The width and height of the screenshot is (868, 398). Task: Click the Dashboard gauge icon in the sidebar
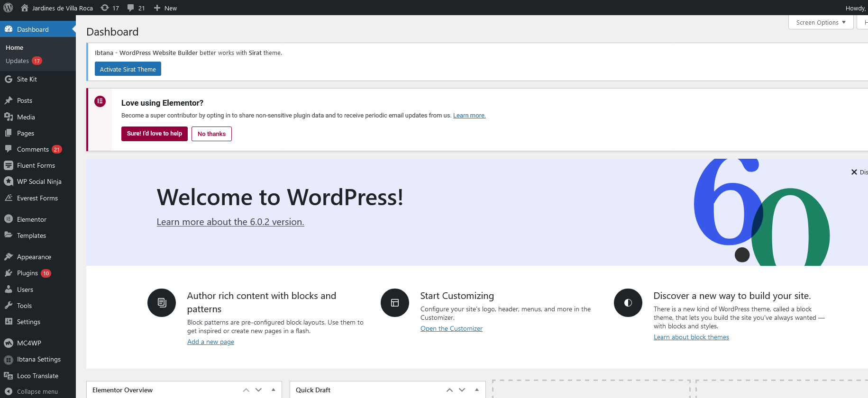pyautogui.click(x=9, y=29)
